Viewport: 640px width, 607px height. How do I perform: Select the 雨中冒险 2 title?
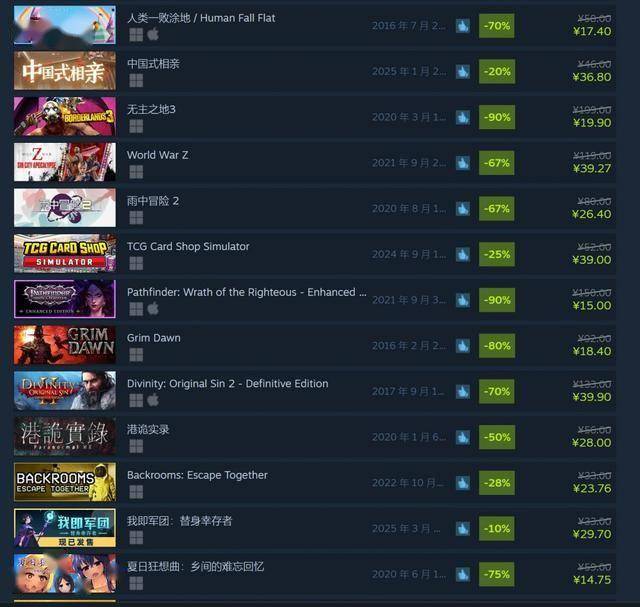click(153, 201)
